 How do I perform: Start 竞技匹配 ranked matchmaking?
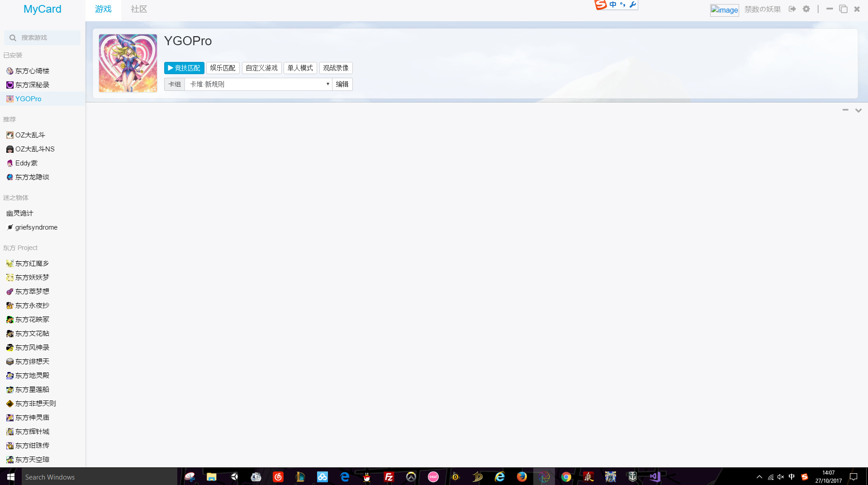184,68
